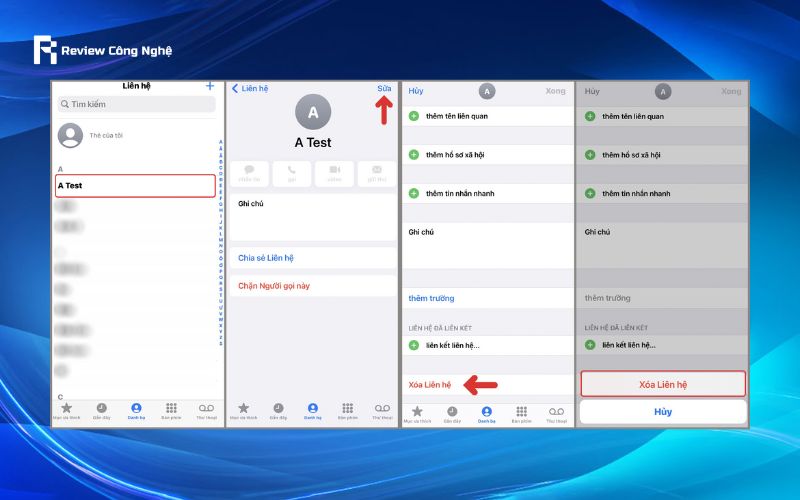The width and height of the screenshot is (800, 500).
Task: Open Recents clock tab on edit screen
Action: 452,414
